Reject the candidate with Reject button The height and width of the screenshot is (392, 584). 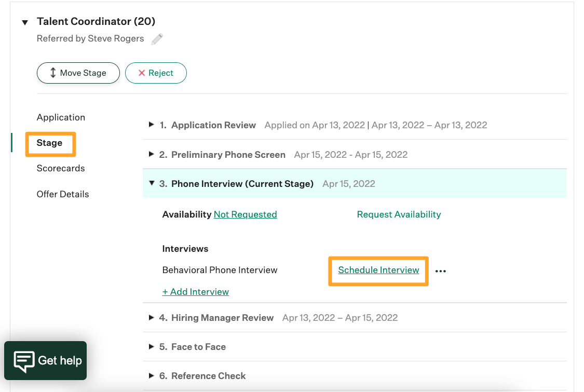click(156, 73)
